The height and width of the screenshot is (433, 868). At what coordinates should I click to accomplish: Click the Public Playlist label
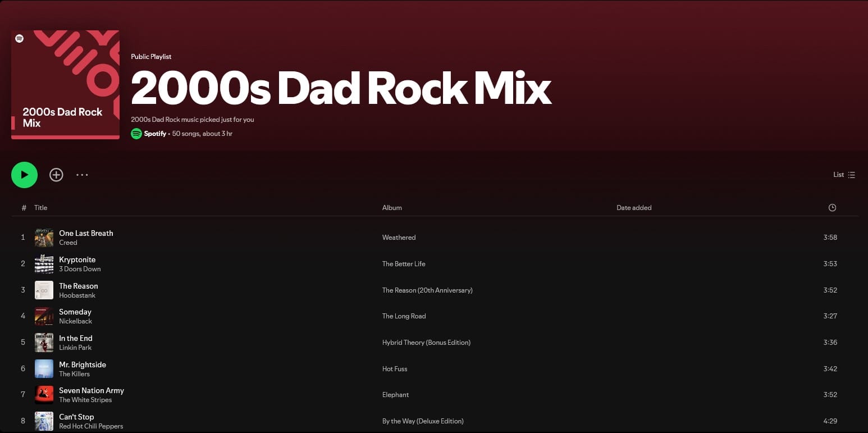tap(151, 57)
